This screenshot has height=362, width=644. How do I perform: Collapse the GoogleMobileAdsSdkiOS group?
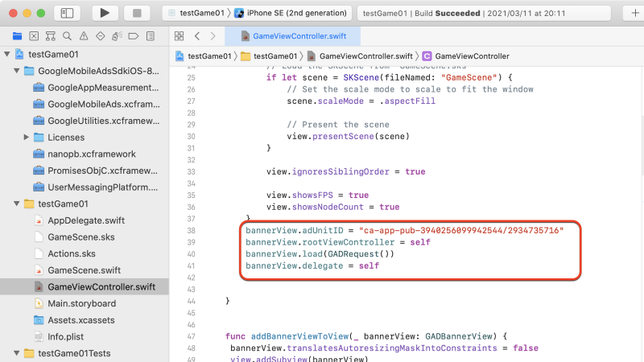pyautogui.click(x=17, y=71)
